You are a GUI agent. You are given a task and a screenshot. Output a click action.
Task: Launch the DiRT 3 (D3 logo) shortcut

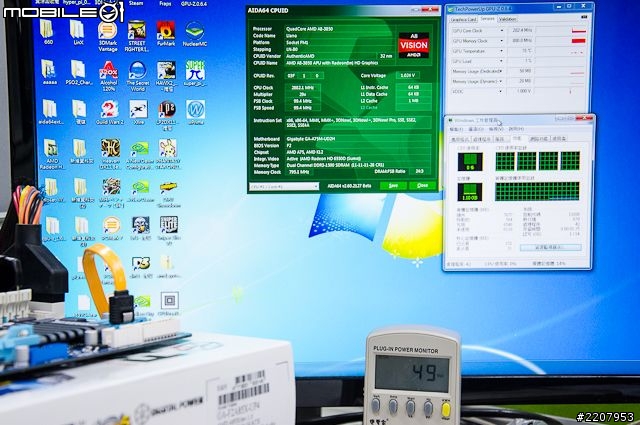[140, 267]
